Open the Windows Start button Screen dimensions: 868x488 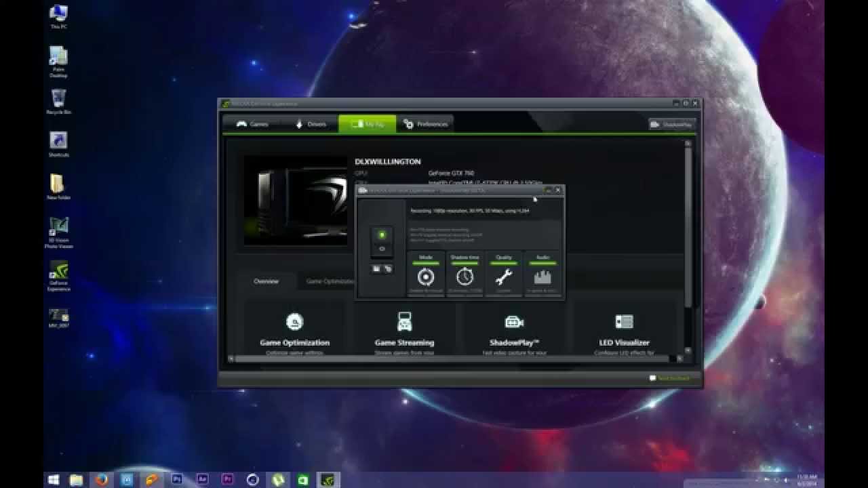click(54, 480)
